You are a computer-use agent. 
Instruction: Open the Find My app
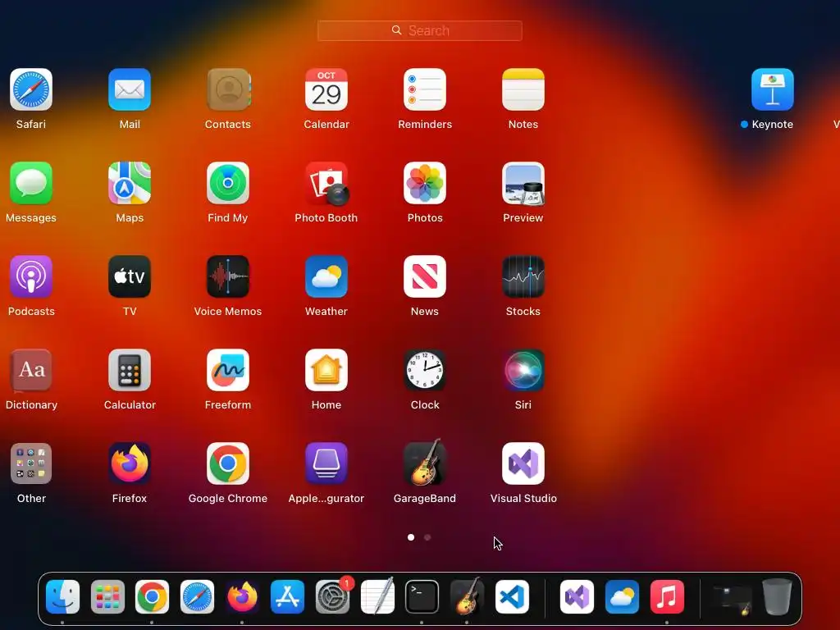coord(228,183)
